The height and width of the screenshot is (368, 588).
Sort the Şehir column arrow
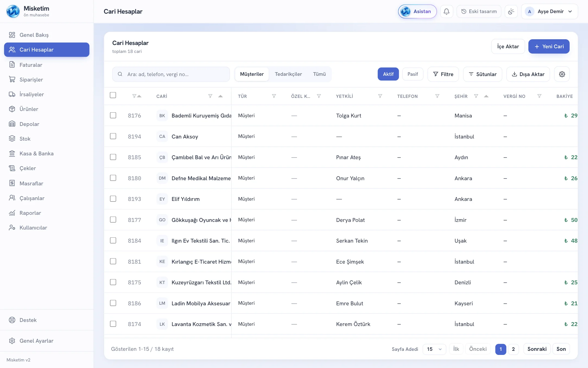click(x=486, y=96)
